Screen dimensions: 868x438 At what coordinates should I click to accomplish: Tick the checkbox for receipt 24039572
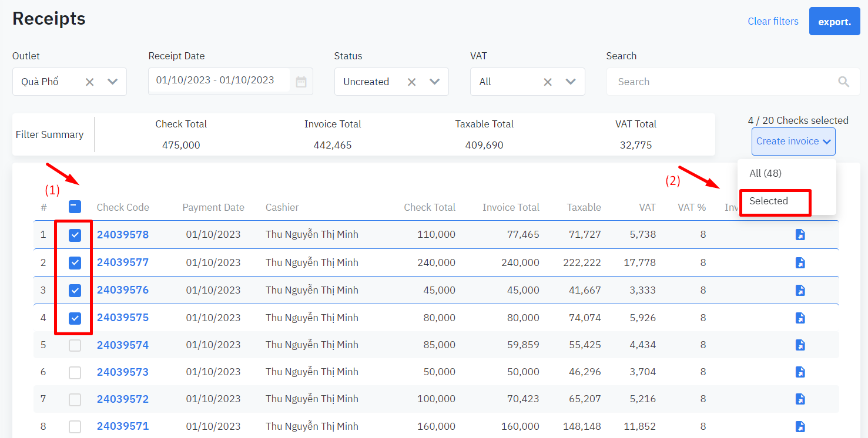click(x=75, y=399)
